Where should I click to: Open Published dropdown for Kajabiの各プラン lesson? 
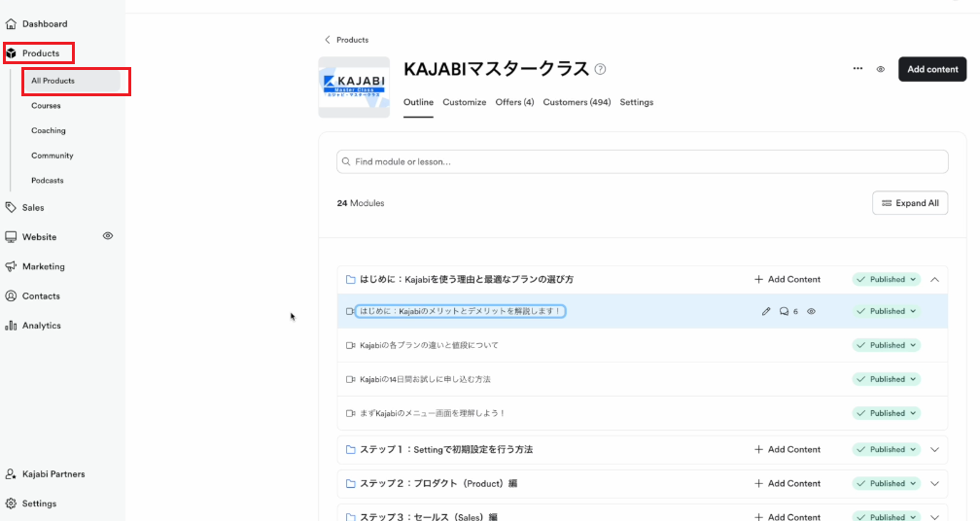click(x=887, y=345)
